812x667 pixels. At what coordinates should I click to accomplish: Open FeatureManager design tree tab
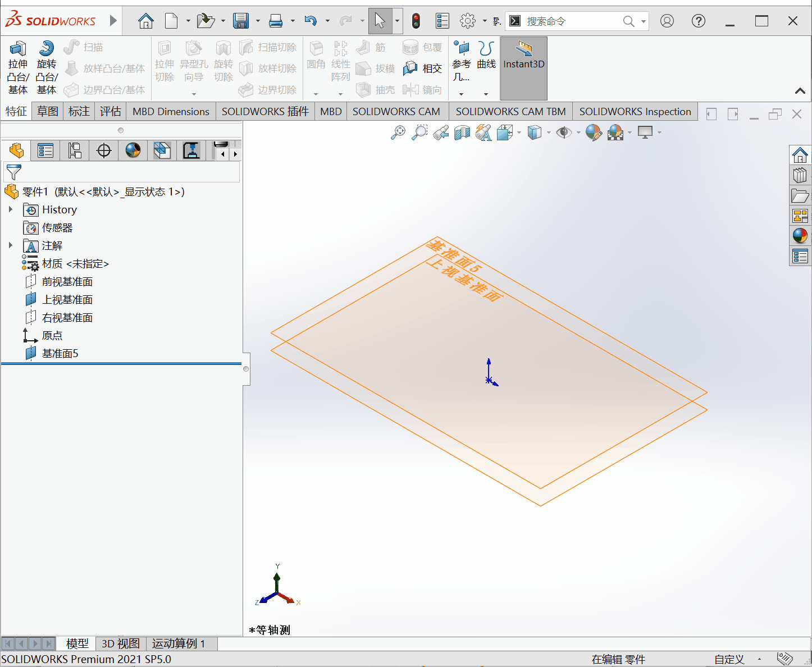tap(16, 150)
